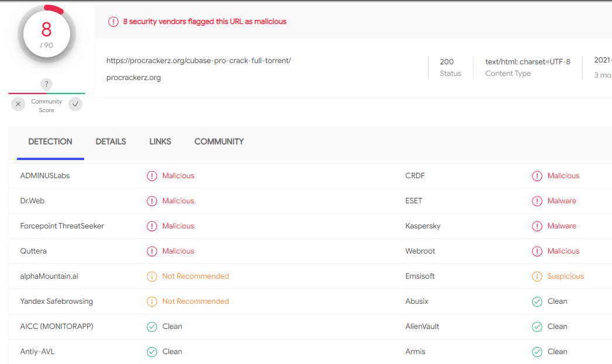Open the COMMUNITY tab
The height and width of the screenshot is (364, 612).
(x=219, y=141)
